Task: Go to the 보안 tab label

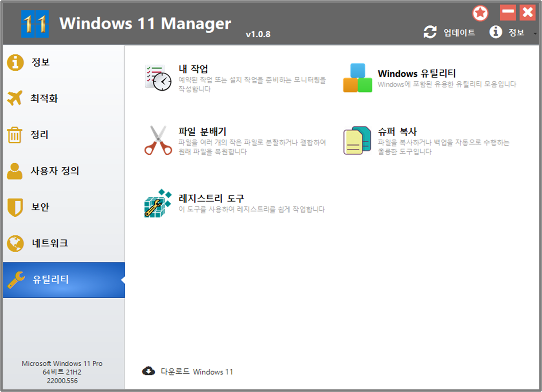Action: [40, 207]
